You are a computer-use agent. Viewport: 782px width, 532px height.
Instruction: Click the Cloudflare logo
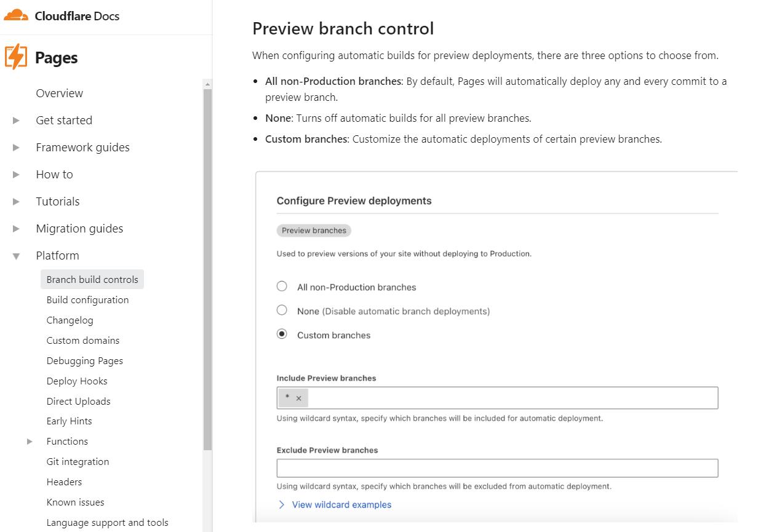tap(17, 15)
